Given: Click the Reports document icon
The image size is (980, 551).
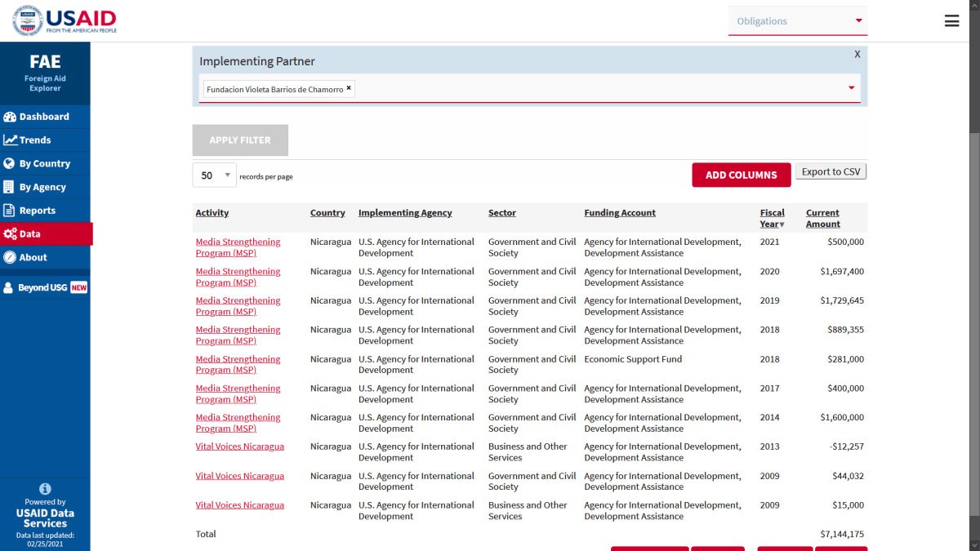Looking at the screenshot, I should pyautogui.click(x=10, y=210).
